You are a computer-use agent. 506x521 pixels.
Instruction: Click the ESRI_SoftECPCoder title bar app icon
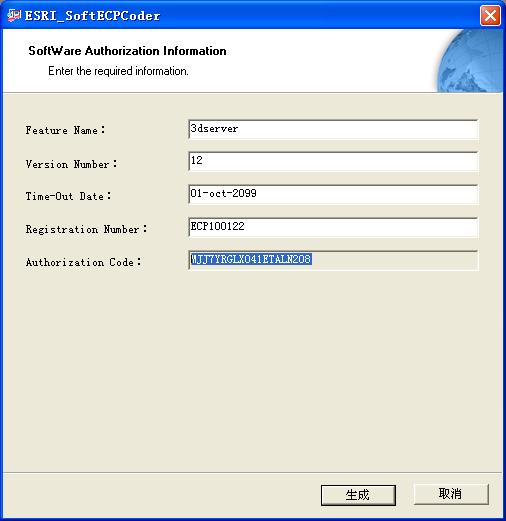point(14,15)
